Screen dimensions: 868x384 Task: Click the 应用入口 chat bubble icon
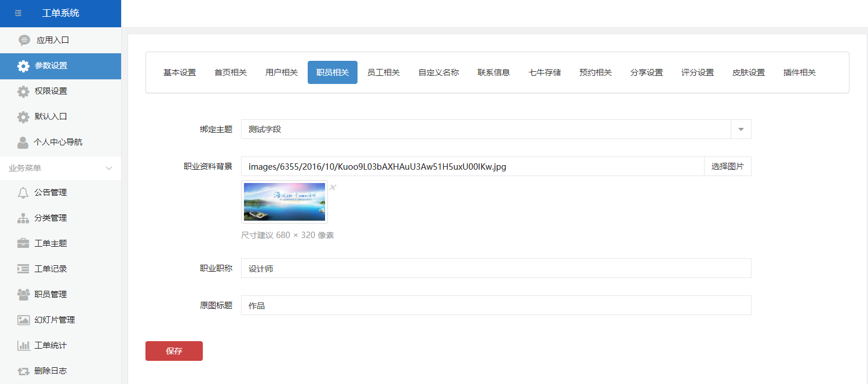(24, 40)
